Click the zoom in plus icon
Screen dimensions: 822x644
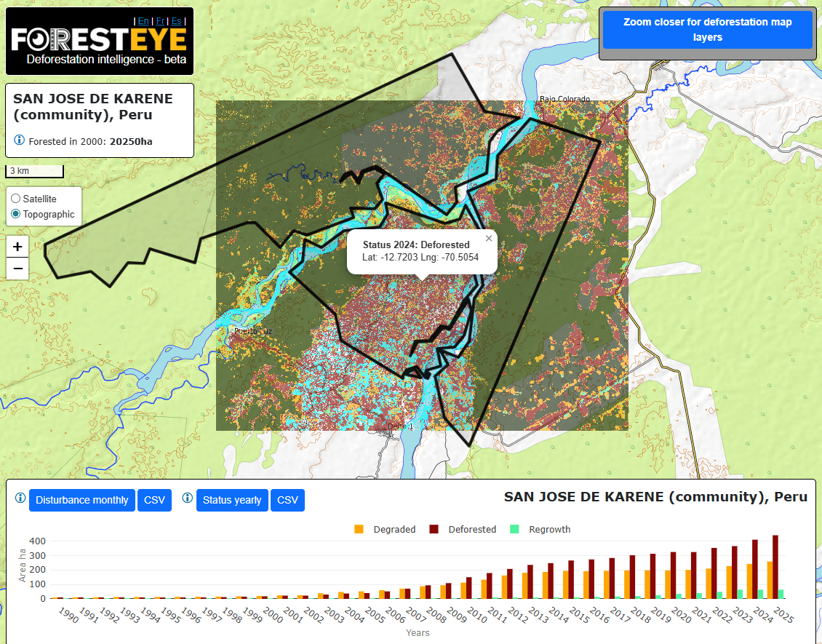tap(17, 247)
